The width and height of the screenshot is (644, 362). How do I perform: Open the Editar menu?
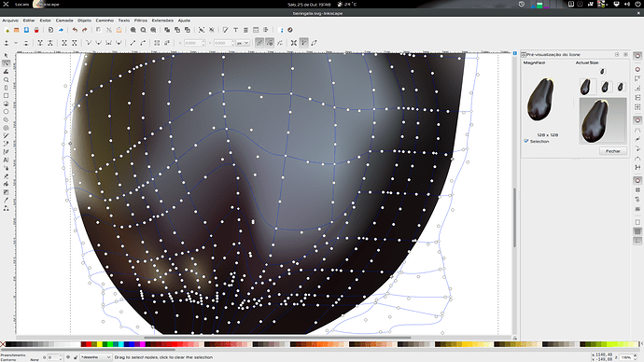click(x=29, y=21)
